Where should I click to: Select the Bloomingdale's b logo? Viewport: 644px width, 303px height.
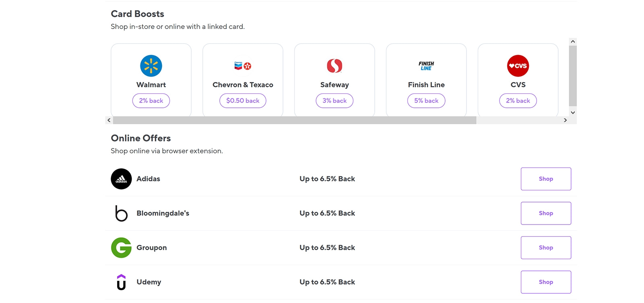click(x=121, y=213)
